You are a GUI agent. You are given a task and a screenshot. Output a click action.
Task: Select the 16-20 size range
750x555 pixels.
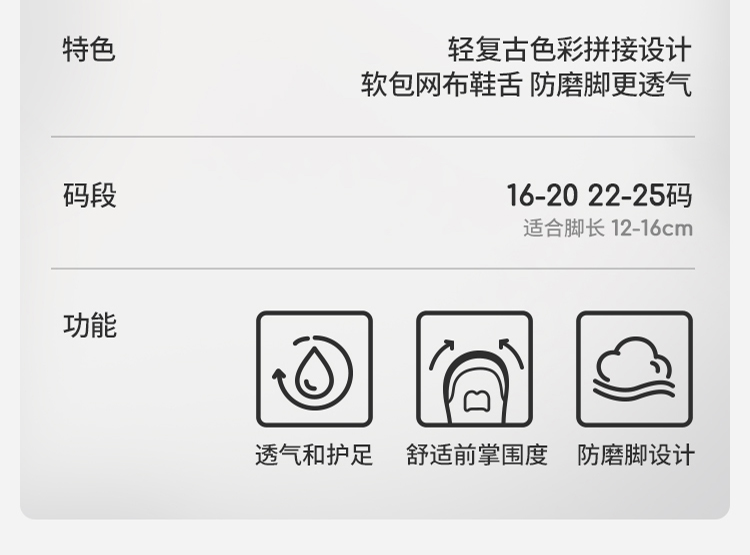coord(542,196)
